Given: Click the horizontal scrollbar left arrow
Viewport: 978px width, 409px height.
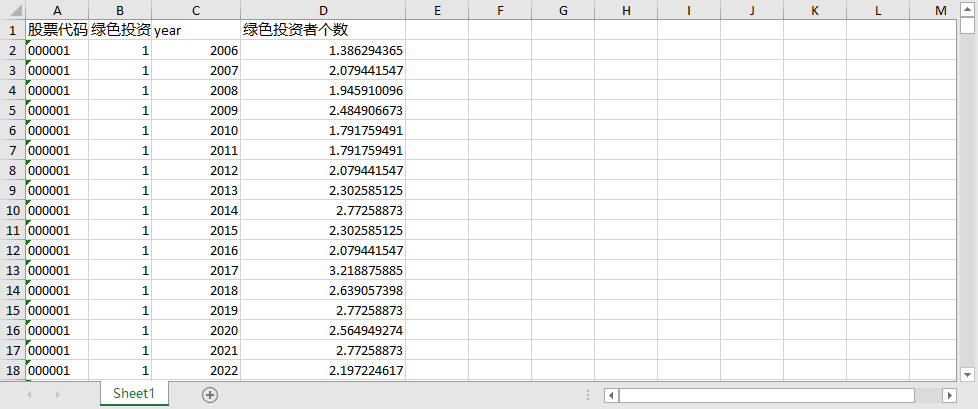Looking at the screenshot, I should [x=612, y=395].
